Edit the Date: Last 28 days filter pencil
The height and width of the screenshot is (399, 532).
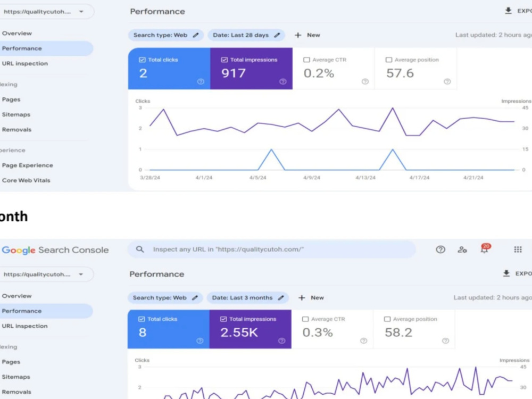click(x=277, y=35)
